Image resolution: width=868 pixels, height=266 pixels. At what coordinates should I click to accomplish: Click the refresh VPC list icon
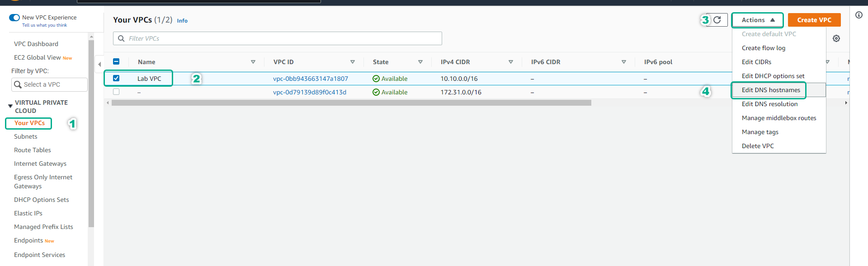tap(717, 20)
